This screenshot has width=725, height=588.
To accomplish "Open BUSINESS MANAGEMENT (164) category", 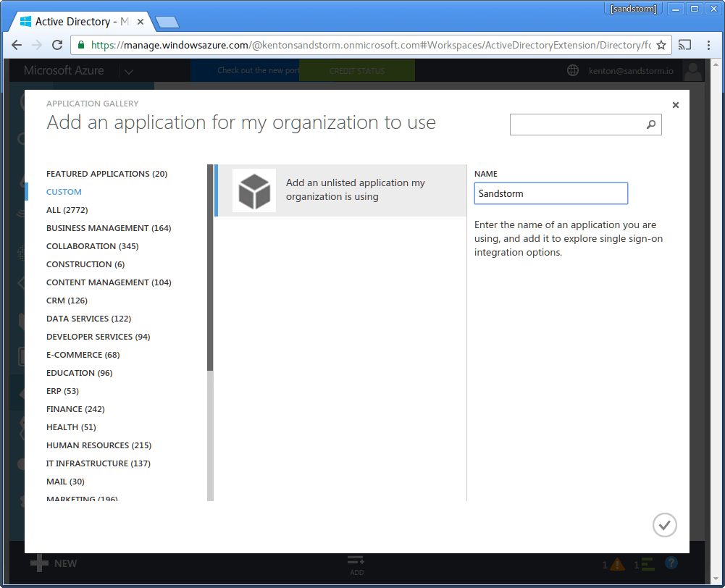I will (109, 228).
